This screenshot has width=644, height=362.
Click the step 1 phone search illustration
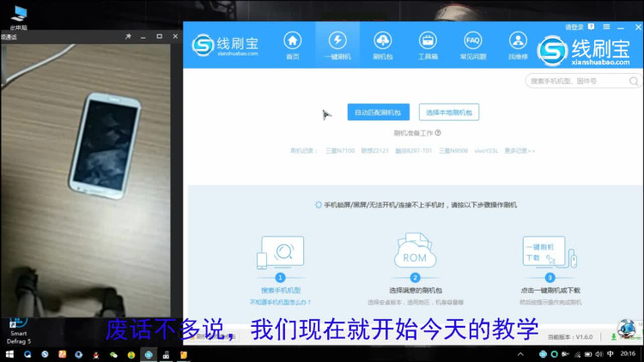[x=281, y=252]
